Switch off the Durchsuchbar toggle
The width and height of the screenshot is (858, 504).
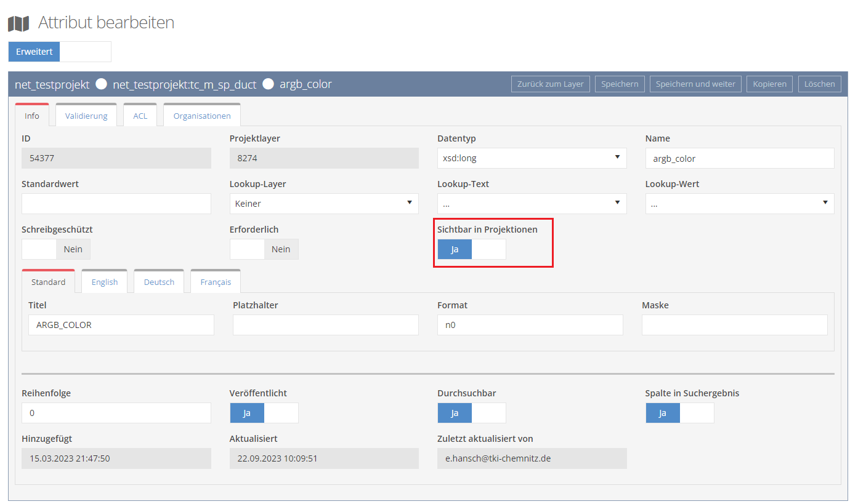tap(472, 413)
